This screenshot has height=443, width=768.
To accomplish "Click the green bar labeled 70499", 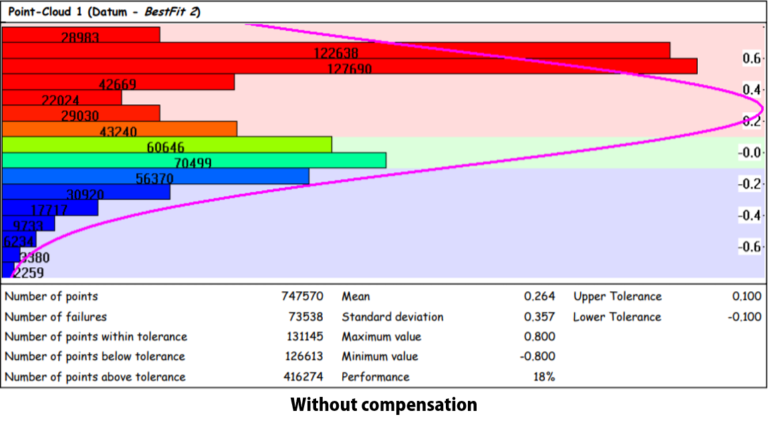I will click(x=194, y=161).
